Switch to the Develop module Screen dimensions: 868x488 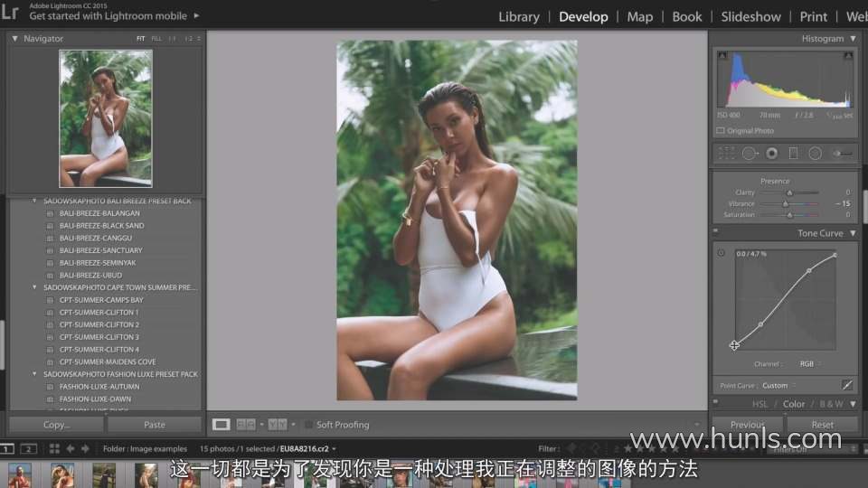tap(583, 16)
